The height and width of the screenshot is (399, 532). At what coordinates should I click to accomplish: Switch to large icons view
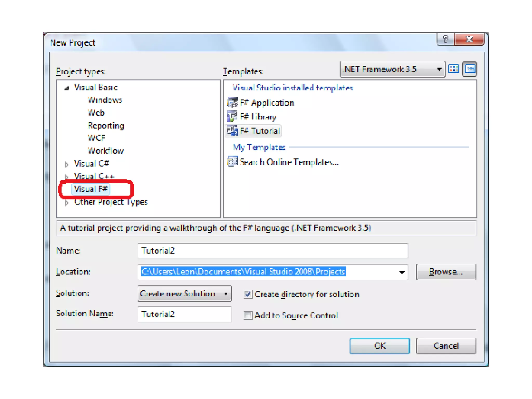coord(454,69)
